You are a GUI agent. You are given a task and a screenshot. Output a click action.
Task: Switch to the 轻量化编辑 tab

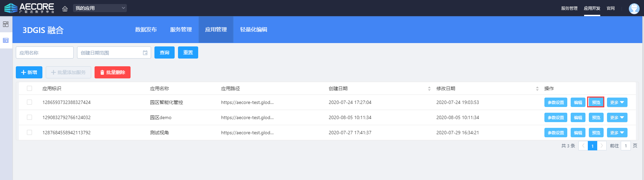[253, 30]
